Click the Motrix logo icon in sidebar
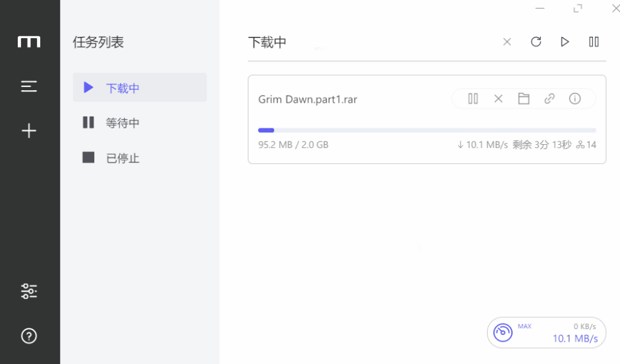The image size is (620, 364). (29, 42)
